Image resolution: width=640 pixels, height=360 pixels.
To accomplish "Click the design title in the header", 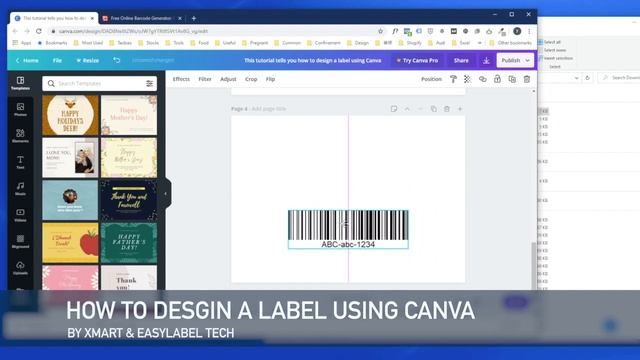I will pyautogui.click(x=313, y=60).
